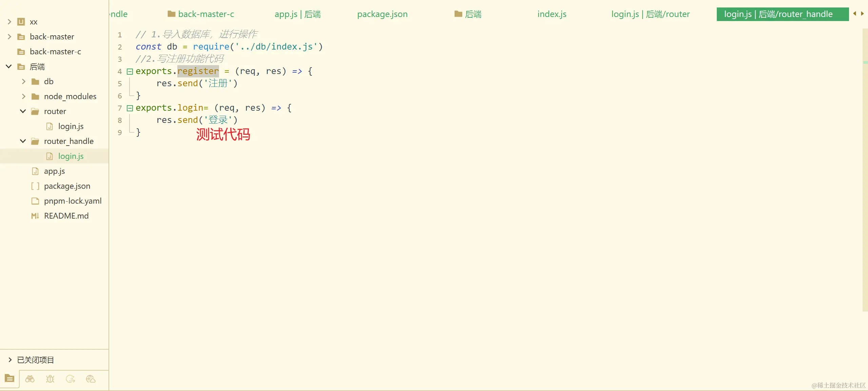Select the login.js | 后端/router tab
Viewport: 868px width, 391px height.
650,14
